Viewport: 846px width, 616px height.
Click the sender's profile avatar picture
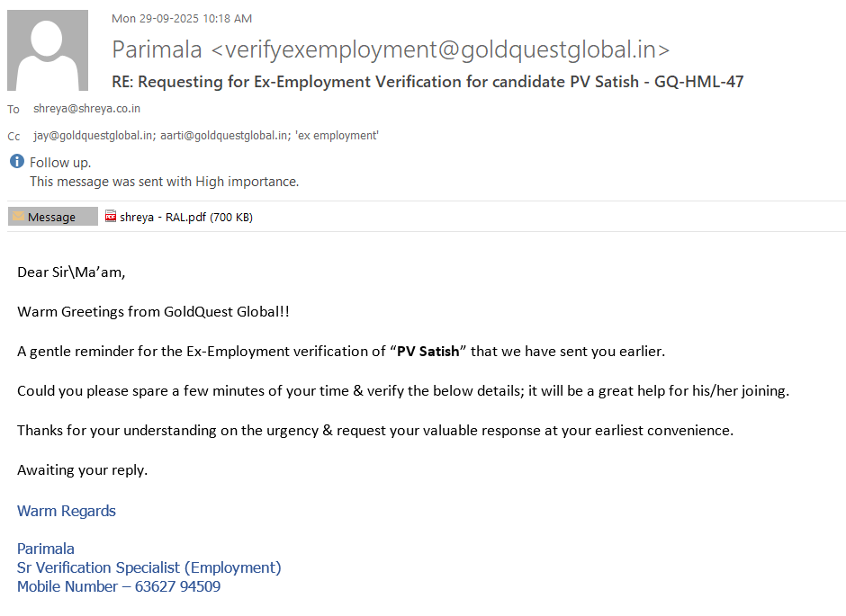pyautogui.click(x=48, y=50)
